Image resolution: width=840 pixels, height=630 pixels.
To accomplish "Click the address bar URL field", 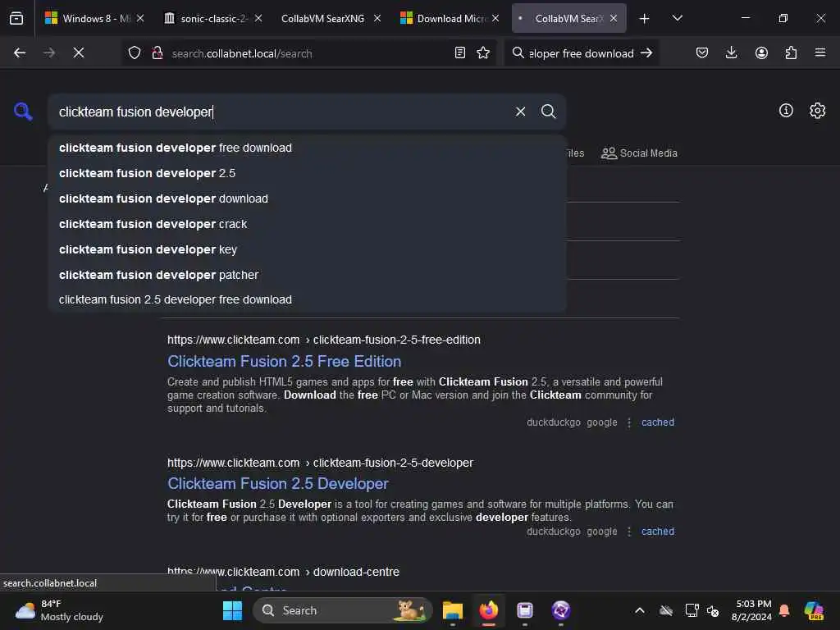I will (x=308, y=53).
